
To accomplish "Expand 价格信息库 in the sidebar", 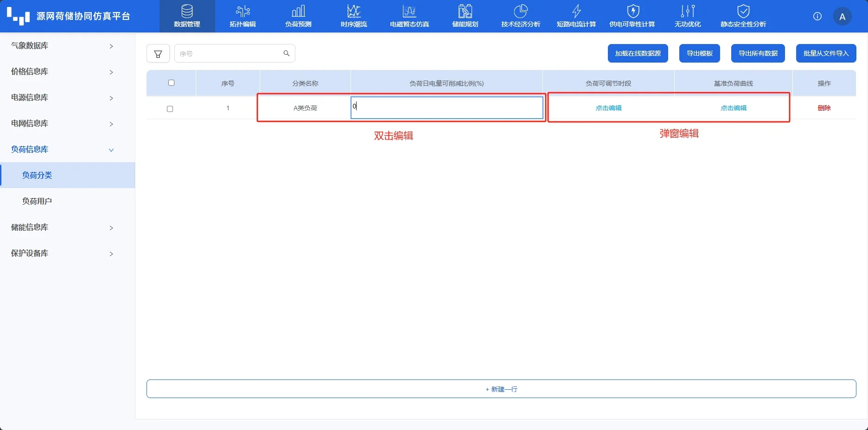I will (x=67, y=71).
